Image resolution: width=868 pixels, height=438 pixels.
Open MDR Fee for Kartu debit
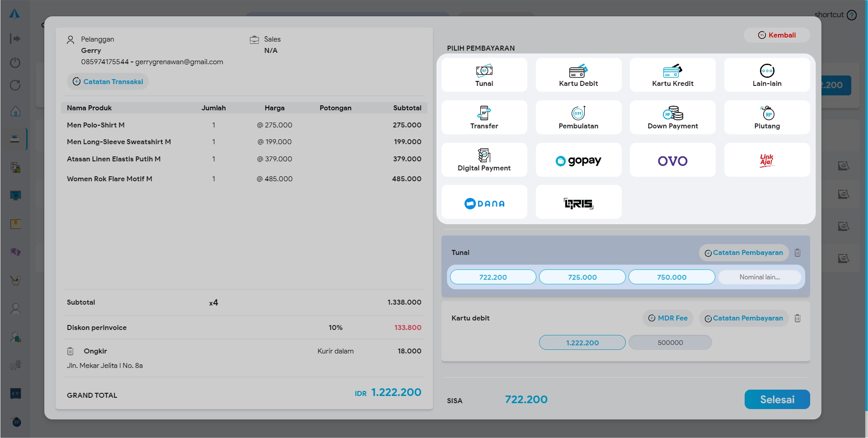pos(668,318)
